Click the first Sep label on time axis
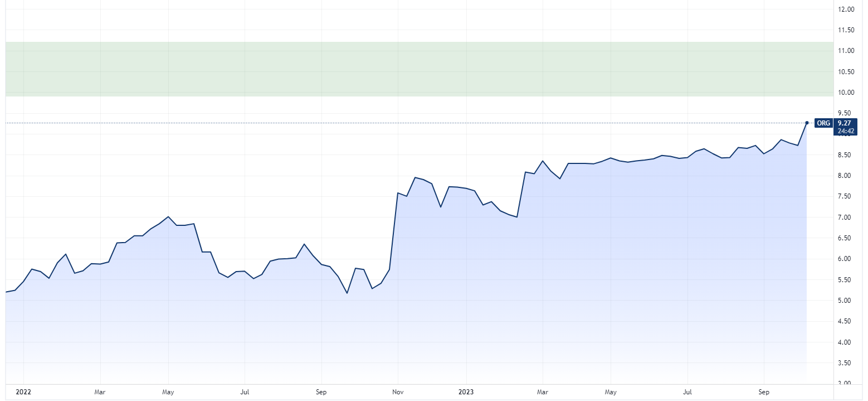868x401 pixels. pos(320,392)
